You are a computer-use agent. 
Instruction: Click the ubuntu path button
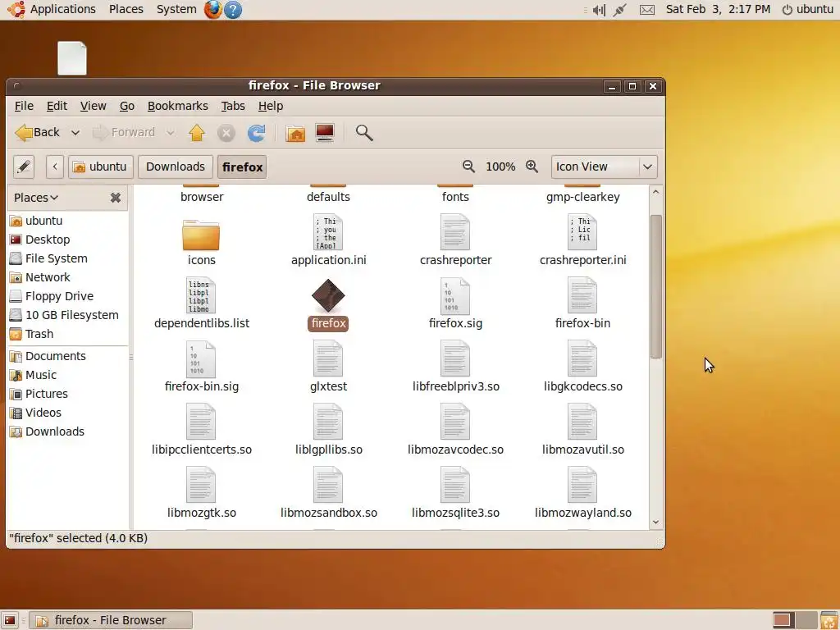coord(100,167)
